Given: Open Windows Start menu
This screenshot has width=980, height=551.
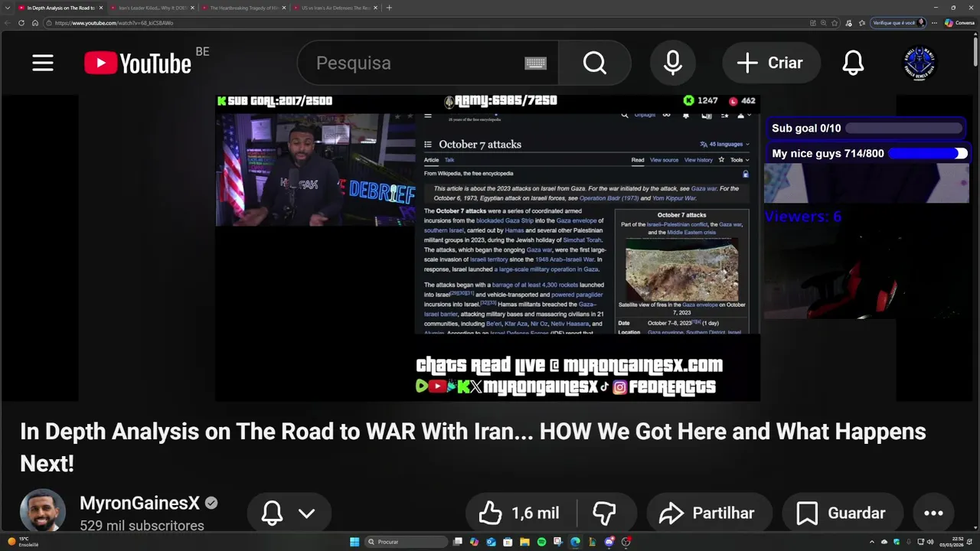Looking at the screenshot, I should [x=354, y=542].
